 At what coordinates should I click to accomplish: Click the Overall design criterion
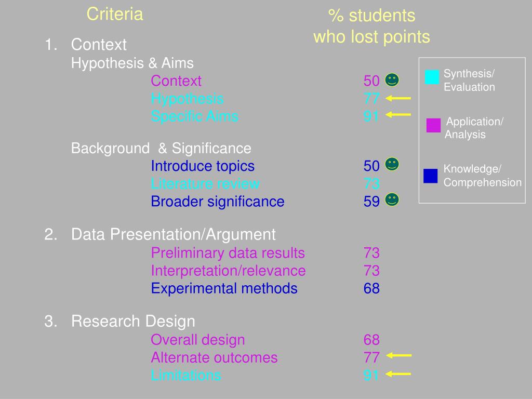tap(198, 340)
